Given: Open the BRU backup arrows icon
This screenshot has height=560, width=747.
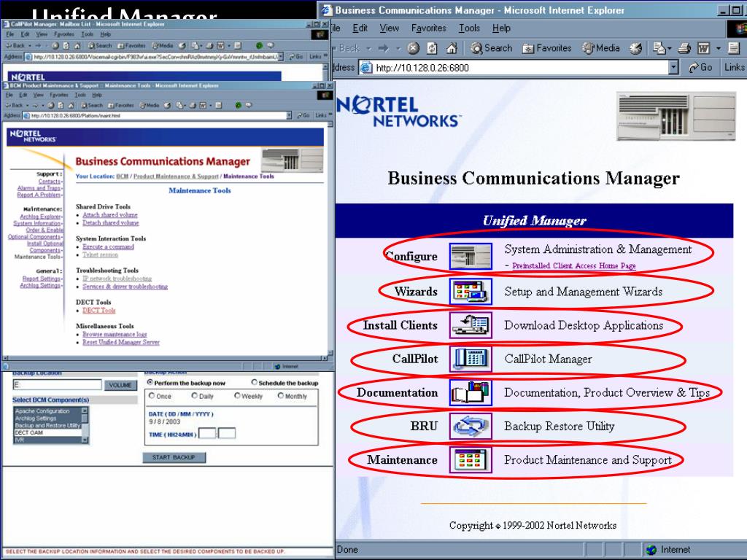Looking at the screenshot, I should coord(471,426).
